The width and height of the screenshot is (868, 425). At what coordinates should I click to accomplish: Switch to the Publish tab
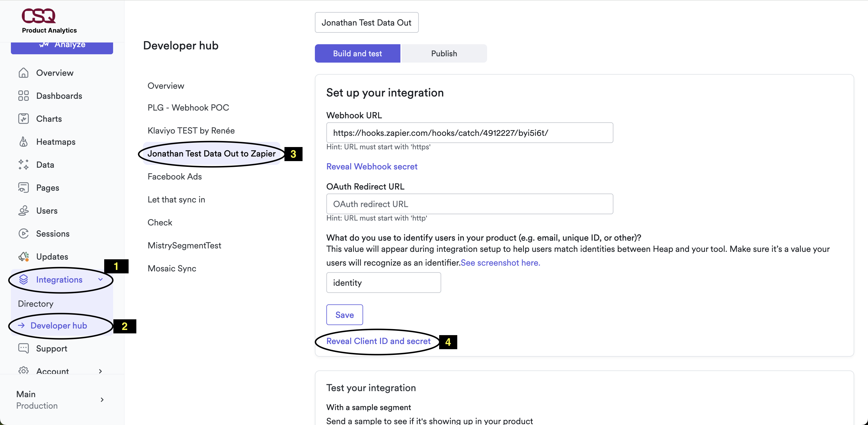point(444,53)
